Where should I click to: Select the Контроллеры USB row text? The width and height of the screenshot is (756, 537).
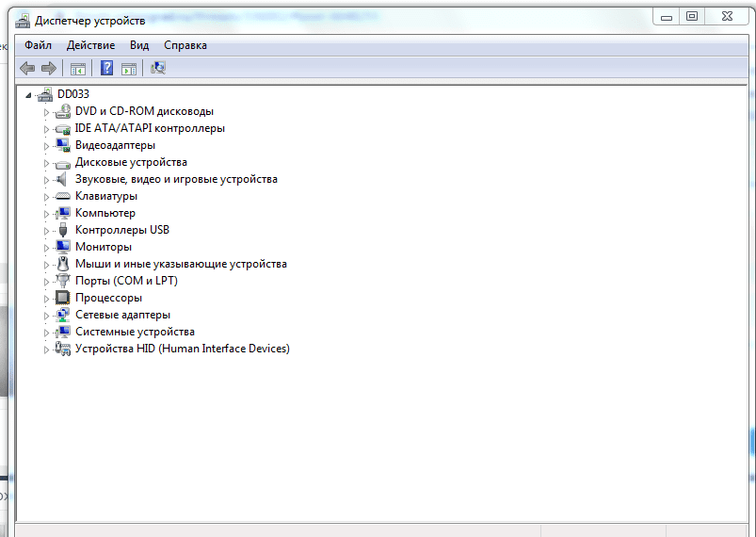122,230
